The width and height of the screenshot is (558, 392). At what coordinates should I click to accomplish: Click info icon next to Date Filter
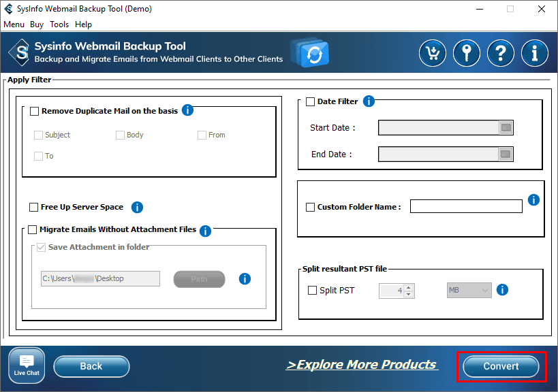[369, 101]
